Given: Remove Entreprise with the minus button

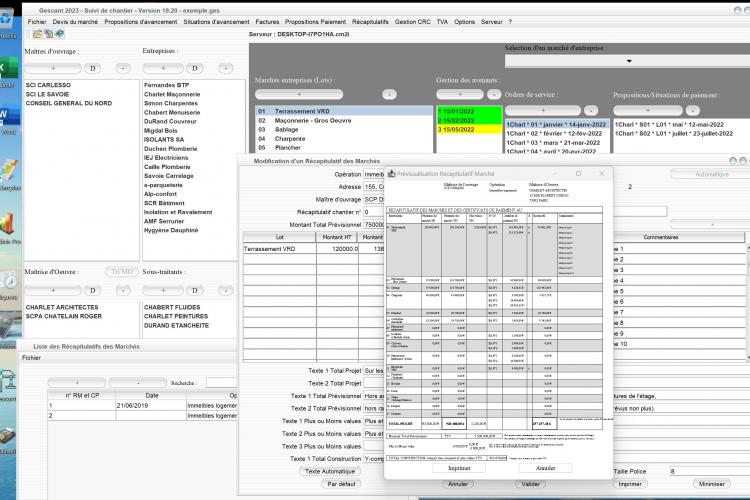Looking at the screenshot, I should coord(226,68).
